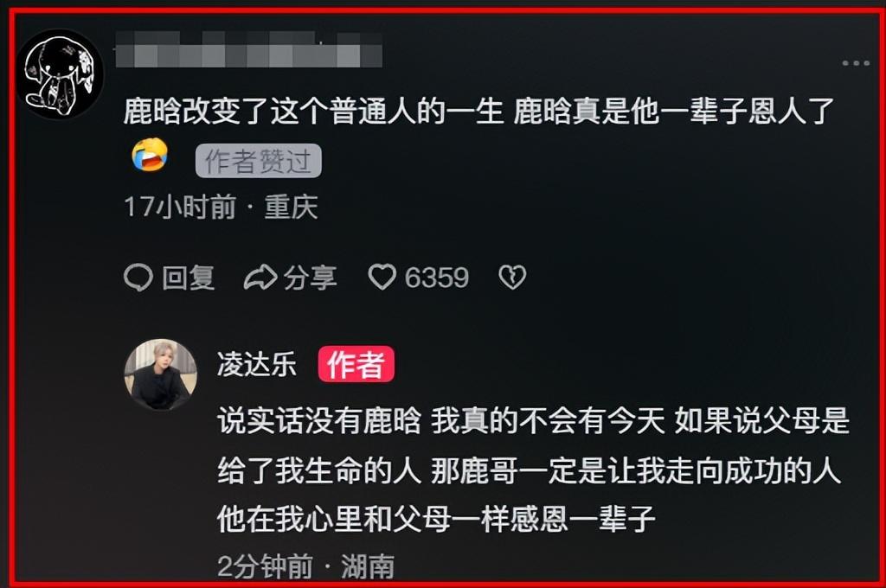Click the 6359 like count
The width and height of the screenshot is (886, 588).
coord(437,278)
